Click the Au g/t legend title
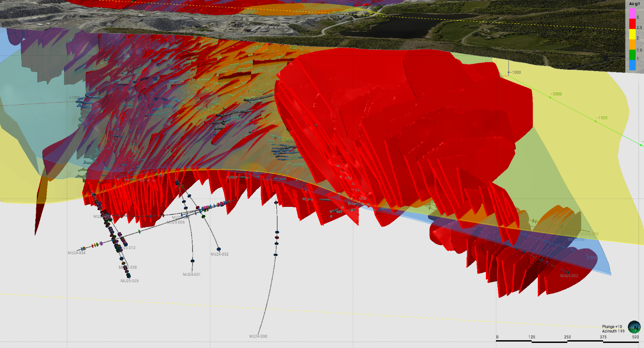This screenshot has width=644, height=348. point(634,4)
